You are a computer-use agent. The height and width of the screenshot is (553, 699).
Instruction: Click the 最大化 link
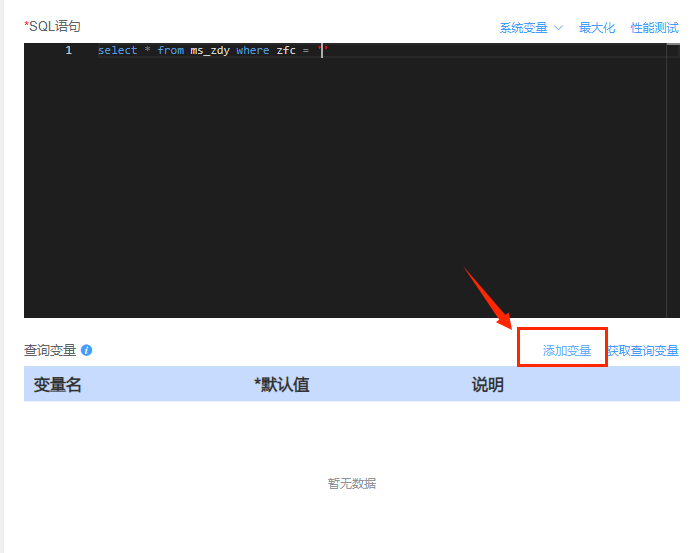596,28
